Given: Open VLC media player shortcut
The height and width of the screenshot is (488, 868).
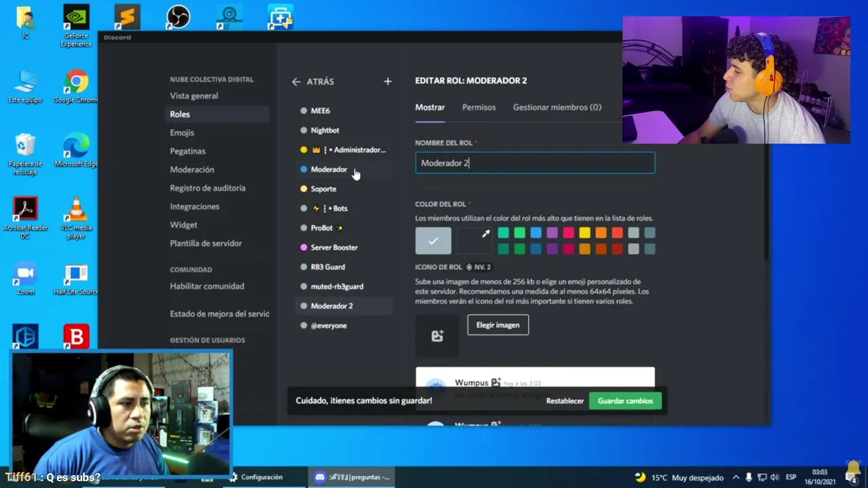Looking at the screenshot, I should pos(76,218).
